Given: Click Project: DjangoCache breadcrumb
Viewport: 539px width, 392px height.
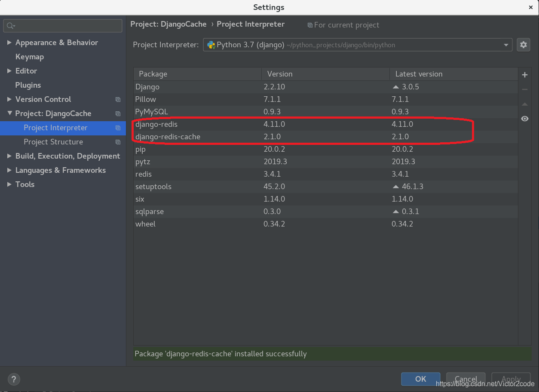Looking at the screenshot, I should (168, 24).
